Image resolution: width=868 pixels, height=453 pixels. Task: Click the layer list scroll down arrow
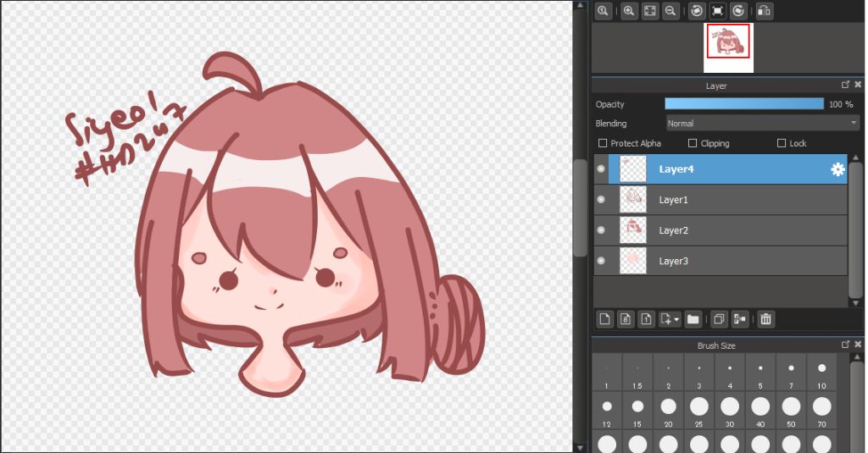(855, 303)
